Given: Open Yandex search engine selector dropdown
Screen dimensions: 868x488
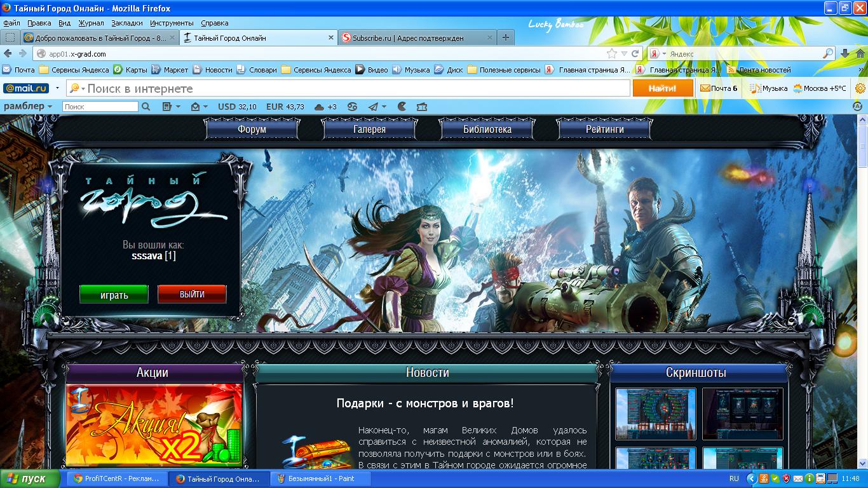Looking at the screenshot, I should (658, 54).
